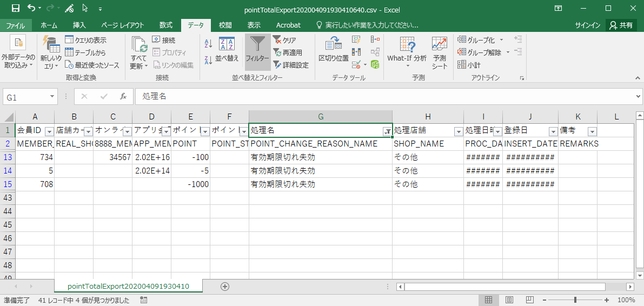
Task: Expand the Name Box dropdown arrow
Action: point(52,96)
